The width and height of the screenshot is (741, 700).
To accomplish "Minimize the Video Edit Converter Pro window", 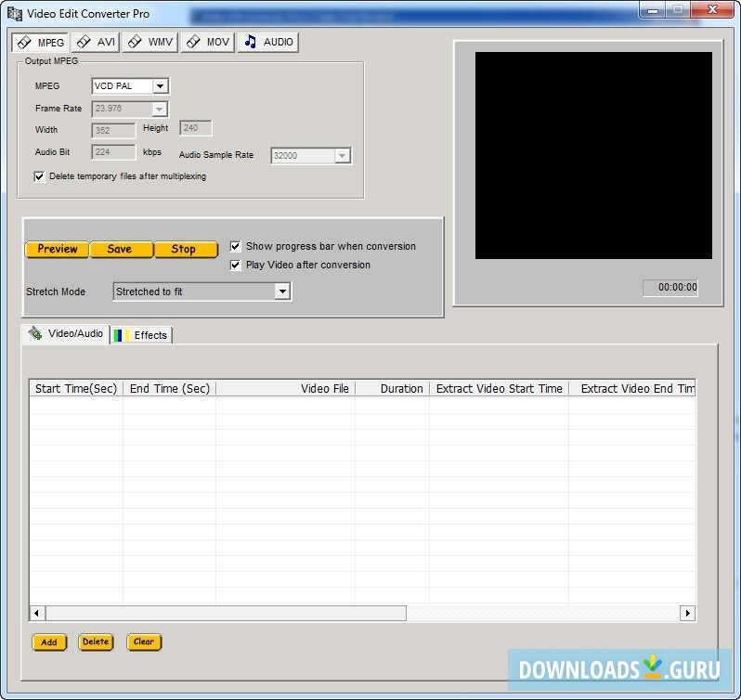I will click(653, 9).
